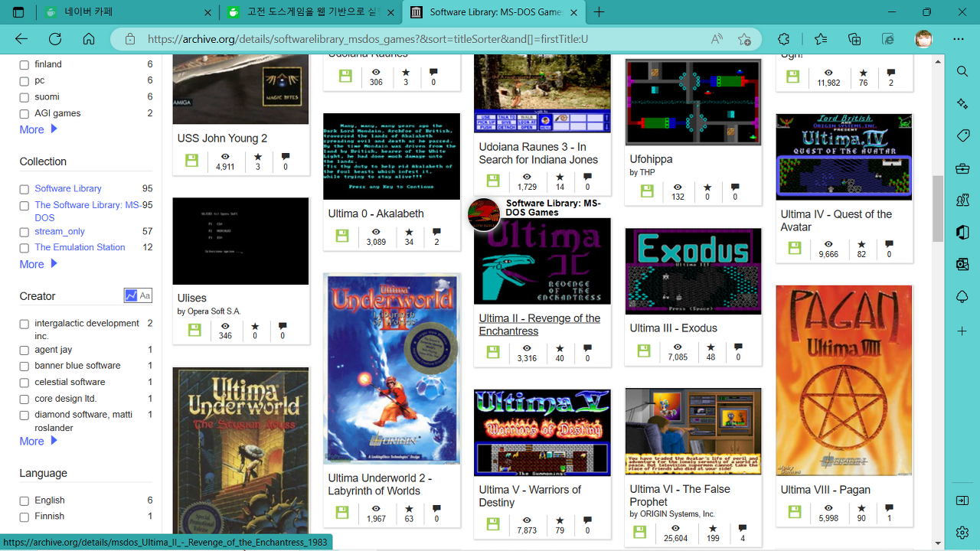Viewport: 980px width, 551px height.
Task: Add a sidebar app with plus icon
Action: pyautogui.click(x=962, y=331)
